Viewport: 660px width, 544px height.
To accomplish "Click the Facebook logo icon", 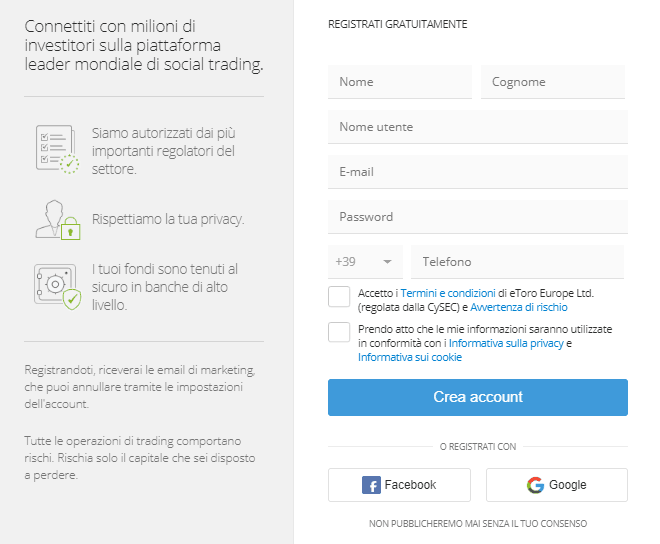I will [x=371, y=485].
